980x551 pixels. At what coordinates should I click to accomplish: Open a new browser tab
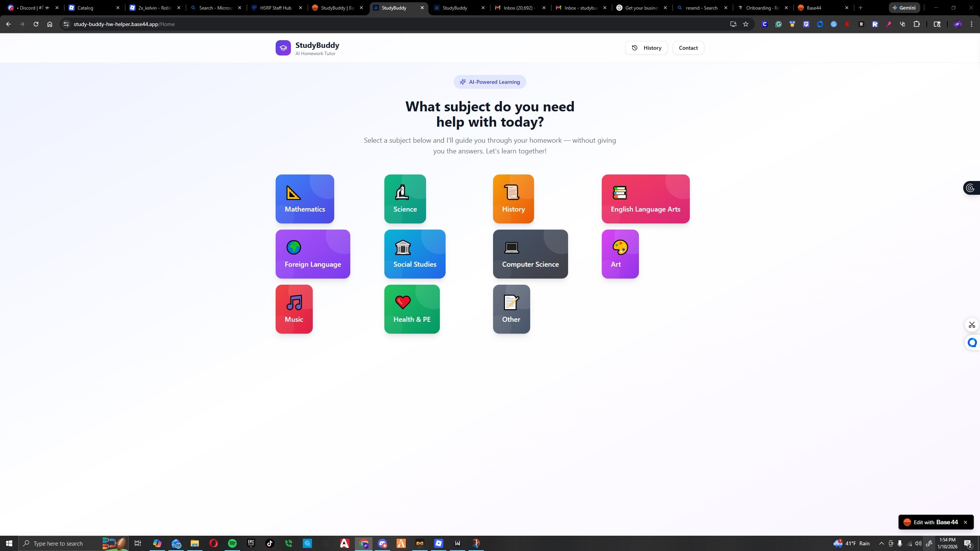point(861,8)
